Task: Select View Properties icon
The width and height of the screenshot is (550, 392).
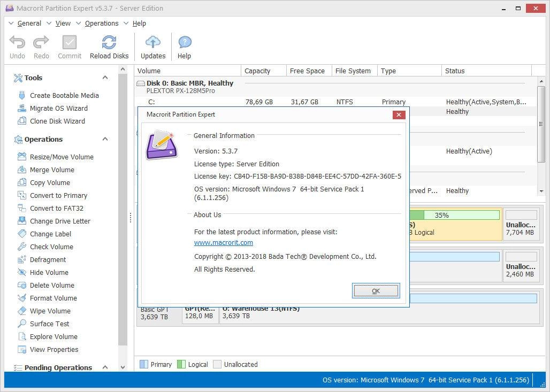Action: (22, 349)
